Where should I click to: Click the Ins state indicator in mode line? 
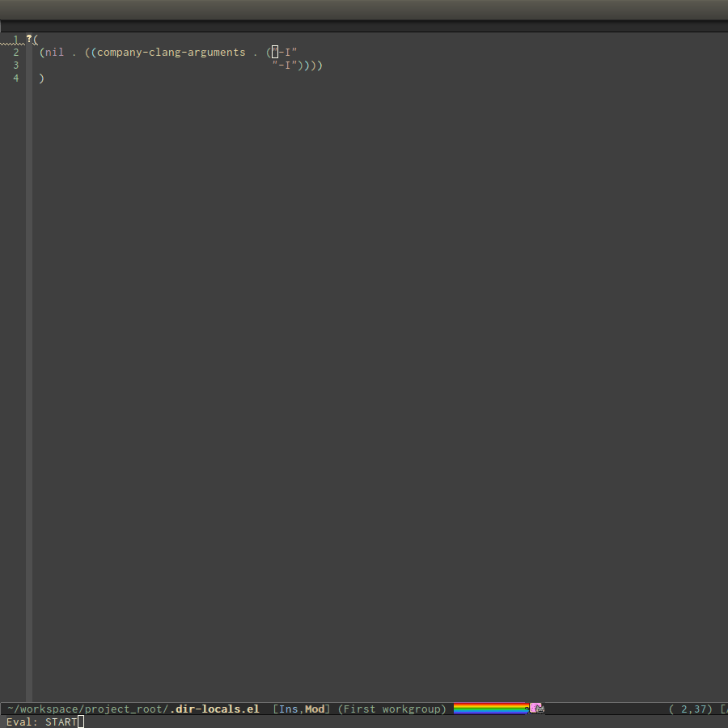tap(288, 709)
